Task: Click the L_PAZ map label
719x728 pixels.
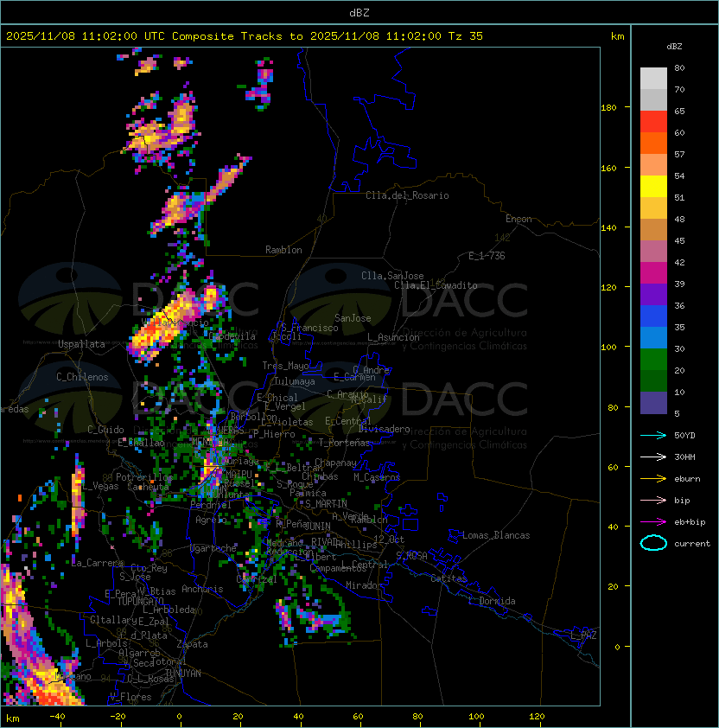Action: (x=583, y=635)
